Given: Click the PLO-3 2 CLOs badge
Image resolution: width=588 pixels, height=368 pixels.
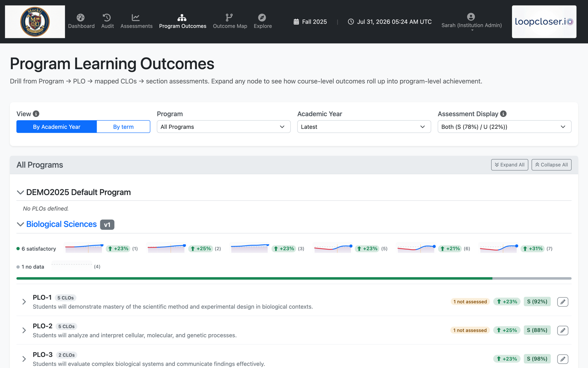Looking at the screenshot, I should pyautogui.click(x=67, y=355).
